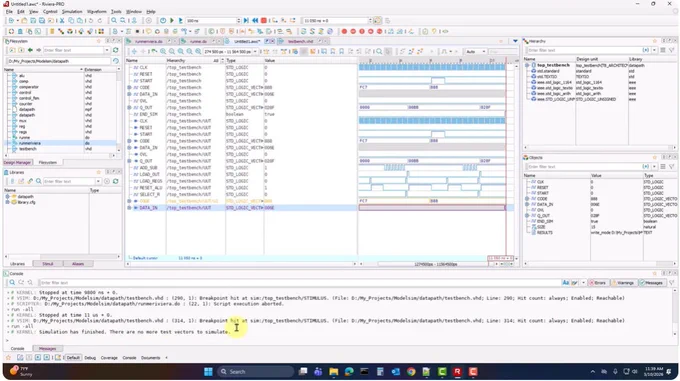Click the Riviera-PRO red R taskbar icon
The height and width of the screenshot is (381, 680).
coord(457,371)
